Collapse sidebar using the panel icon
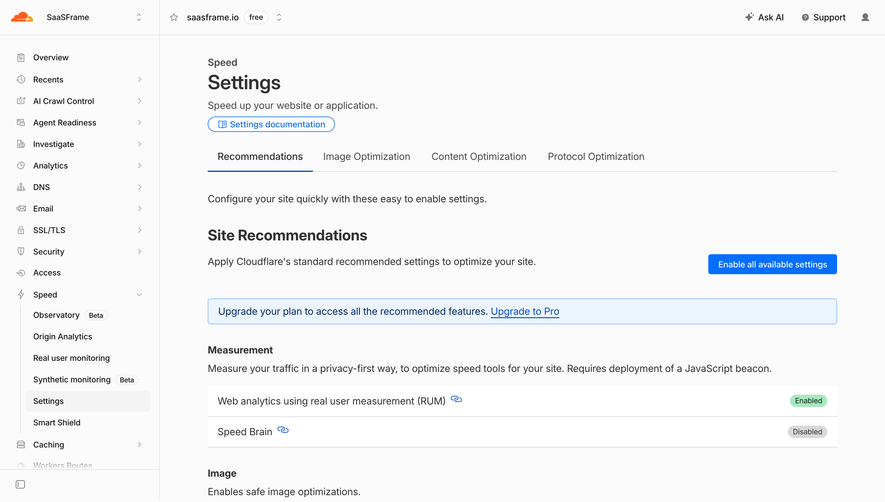The width and height of the screenshot is (885, 502). [x=20, y=484]
